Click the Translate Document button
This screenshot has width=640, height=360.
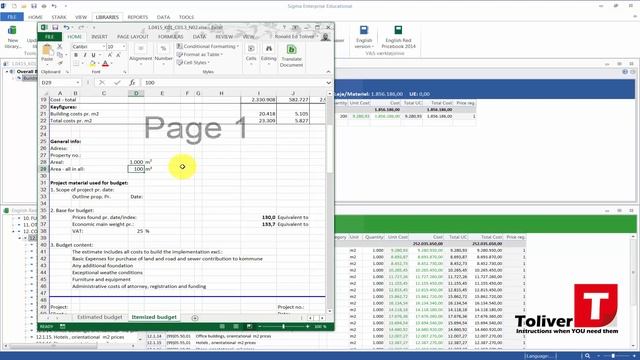[291, 56]
